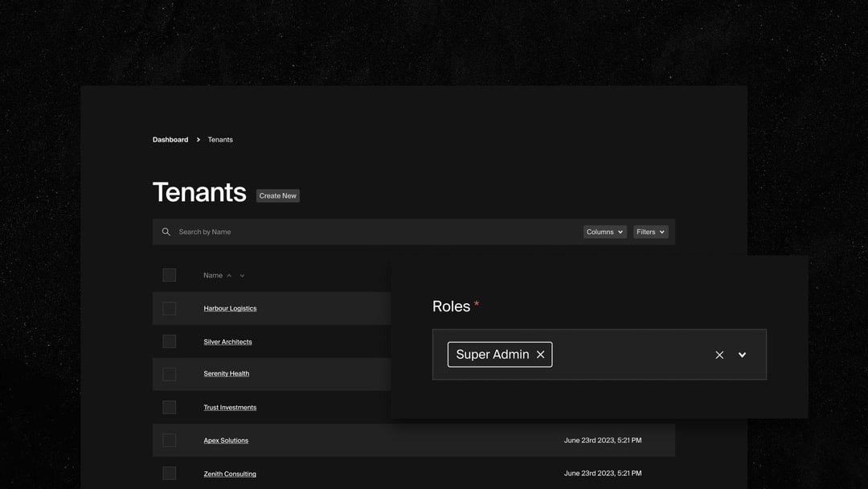
Task: Click the breadcrumb separator chevron
Action: point(197,139)
